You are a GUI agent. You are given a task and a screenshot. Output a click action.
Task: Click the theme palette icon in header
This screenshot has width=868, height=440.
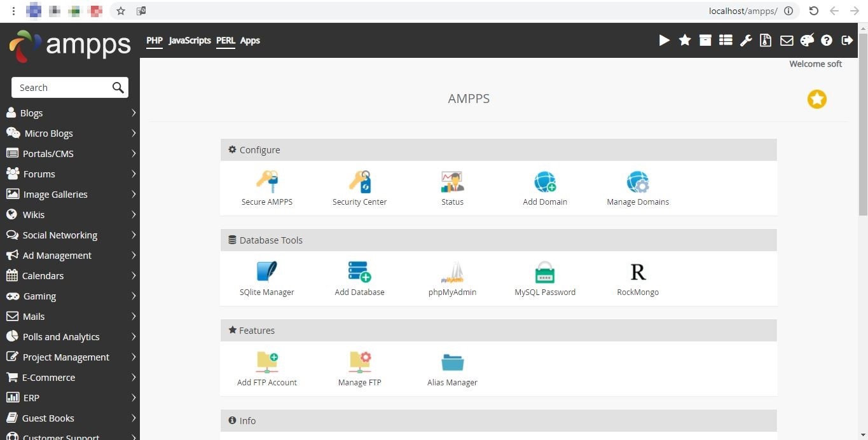(x=807, y=41)
